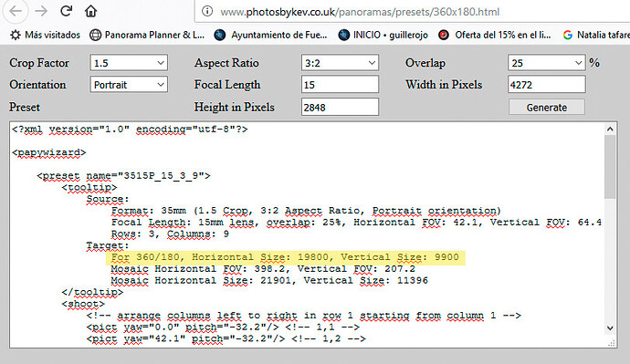The width and height of the screenshot is (630, 364).
Task: Click the Generate button
Action: coord(546,107)
